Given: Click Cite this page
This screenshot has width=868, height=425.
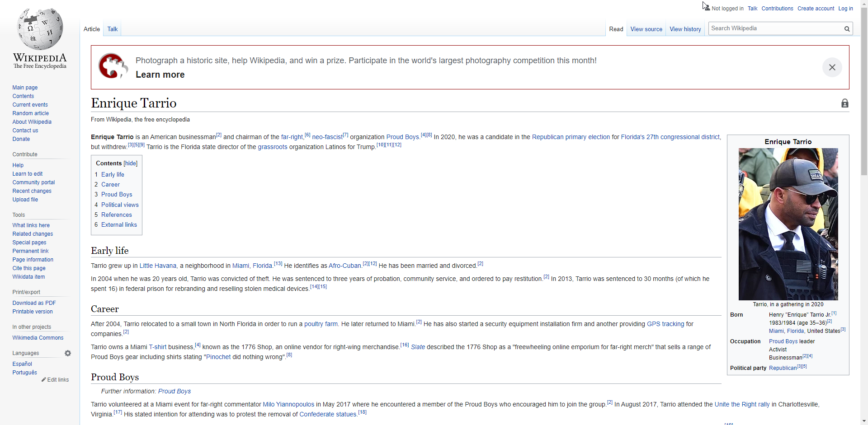Looking at the screenshot, I should click(29, 268).
